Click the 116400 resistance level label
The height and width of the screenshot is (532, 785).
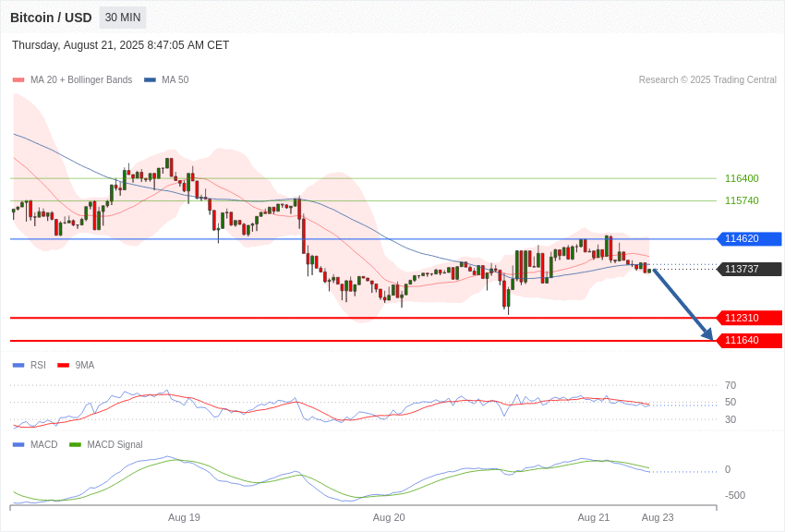(x=742, y=178)
